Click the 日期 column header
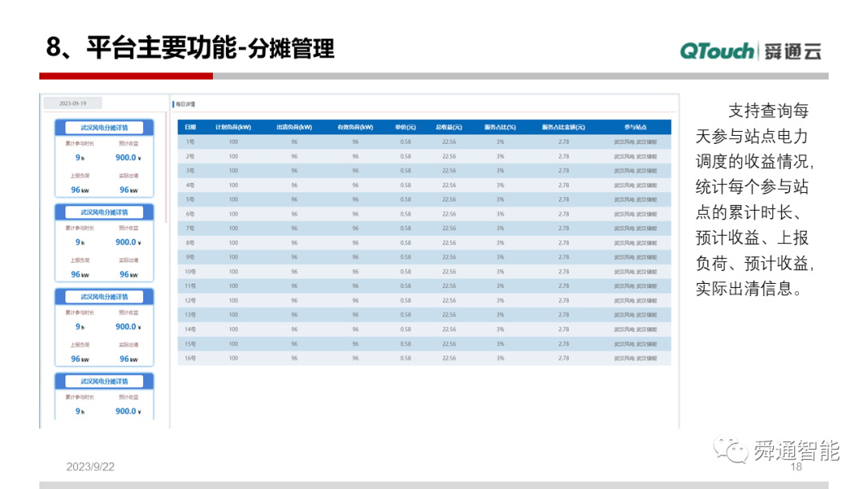The image size is (868, 489). click(x=190, y=127)
